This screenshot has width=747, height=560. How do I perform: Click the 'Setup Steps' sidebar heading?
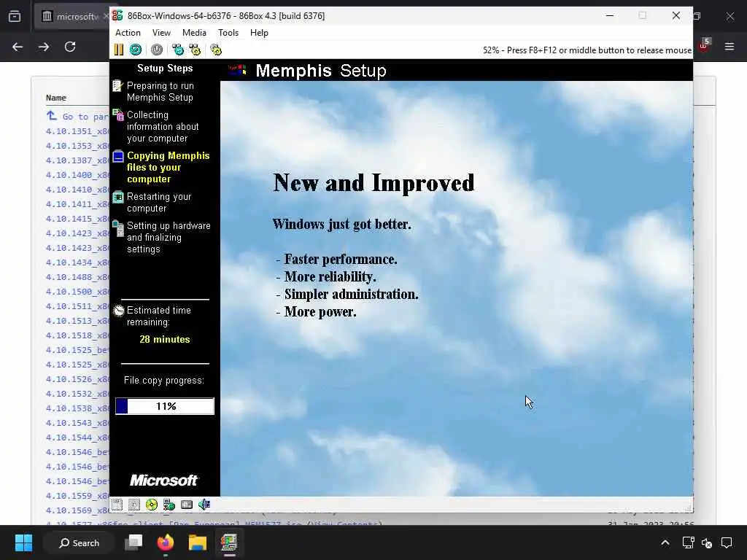(x=165, y=68)
